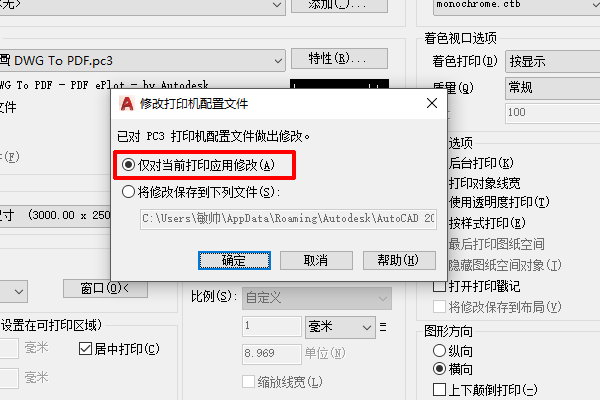Click the 确定 button

(x=234, y=260)
